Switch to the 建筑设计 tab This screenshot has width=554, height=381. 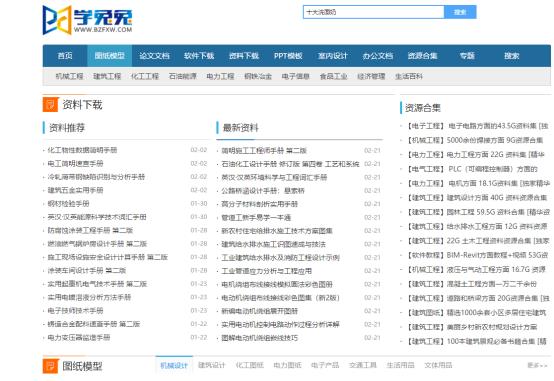212,365
